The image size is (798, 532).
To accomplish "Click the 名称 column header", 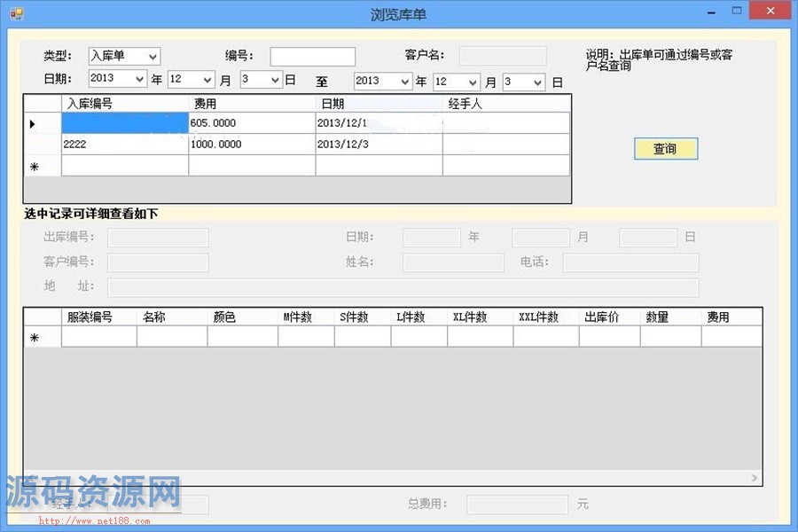I will point(172,317).
